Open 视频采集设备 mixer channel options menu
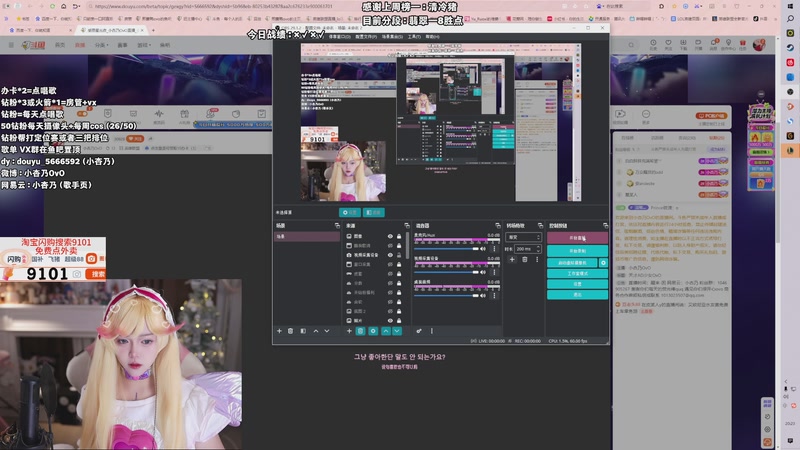This screenshot has width=800, height=450. point(494,272)
